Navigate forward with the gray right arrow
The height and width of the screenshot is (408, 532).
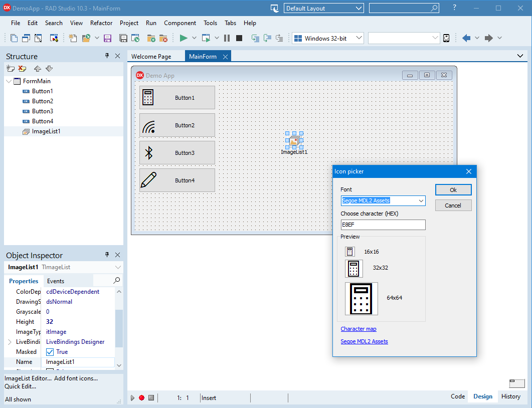tap(488, 38)
